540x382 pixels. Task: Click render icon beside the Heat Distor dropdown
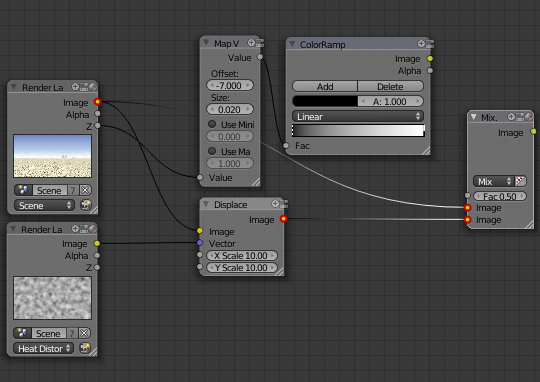point(85,348)
